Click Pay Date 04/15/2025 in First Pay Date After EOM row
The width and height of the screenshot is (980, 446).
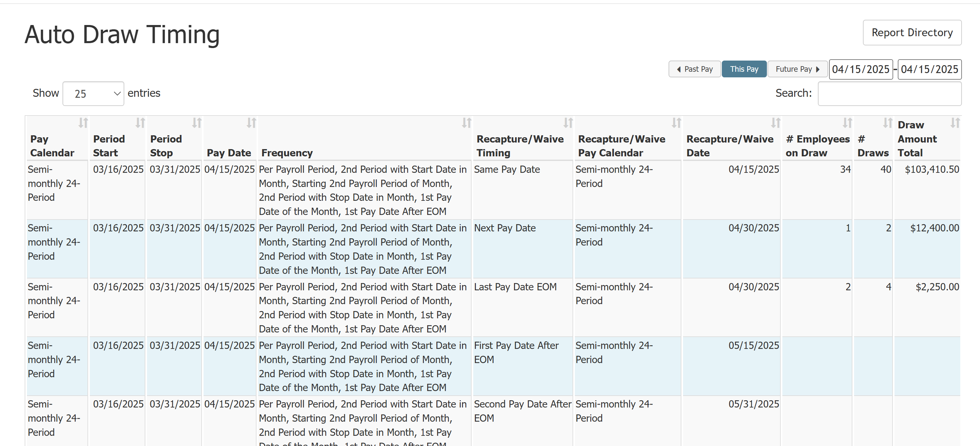(x=230, y=346)
